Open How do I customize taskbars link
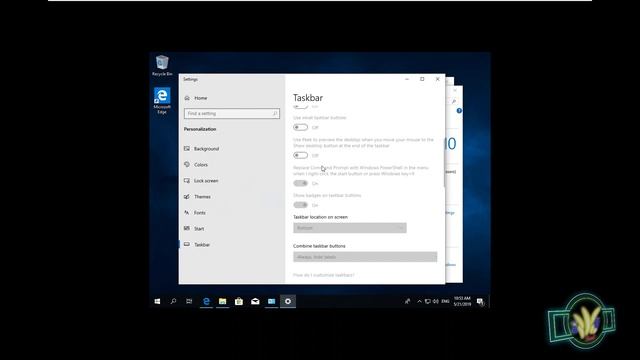 tap(324, 275)
